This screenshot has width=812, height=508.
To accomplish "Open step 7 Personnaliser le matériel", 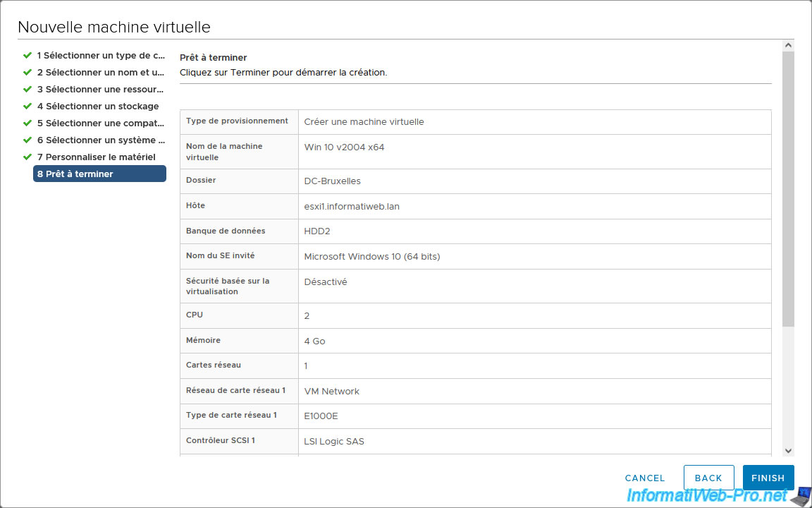I will coord(97,157).
